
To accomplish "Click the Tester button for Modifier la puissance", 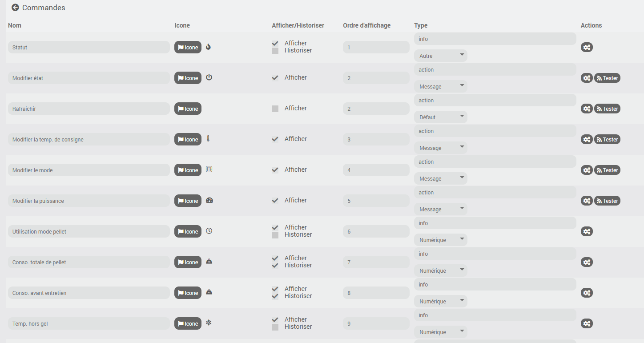I will click(607, 201).
